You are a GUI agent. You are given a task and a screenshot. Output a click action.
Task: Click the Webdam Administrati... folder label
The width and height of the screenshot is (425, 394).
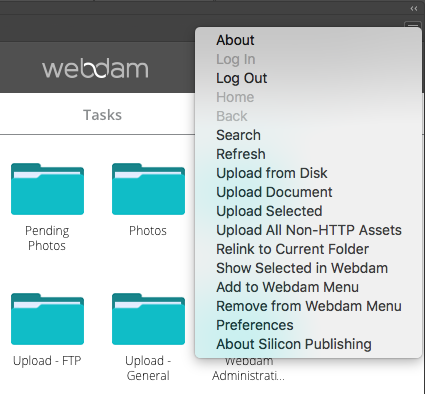pos(249,369)
